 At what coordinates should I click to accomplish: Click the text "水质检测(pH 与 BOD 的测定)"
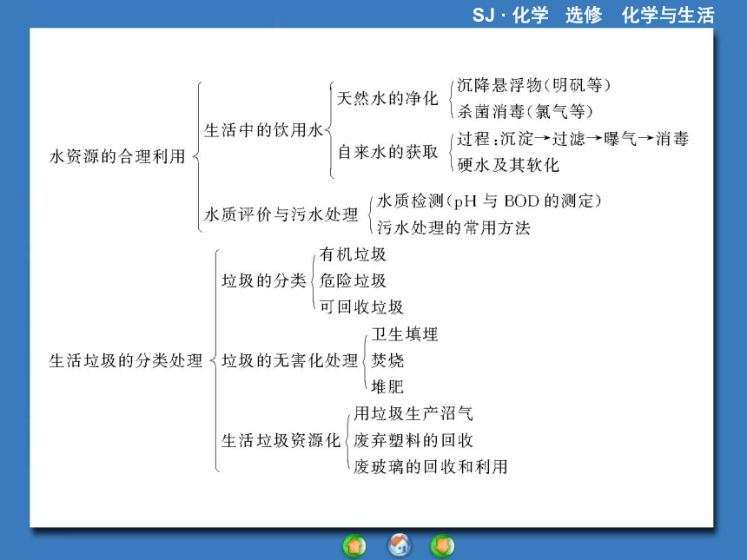489,201
